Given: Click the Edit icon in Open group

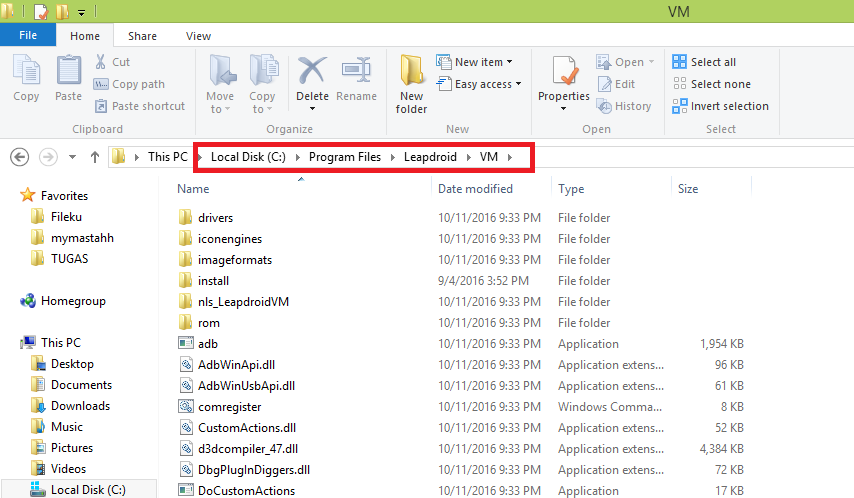Looking at the screenshot, I should click(x=605, y=84).
